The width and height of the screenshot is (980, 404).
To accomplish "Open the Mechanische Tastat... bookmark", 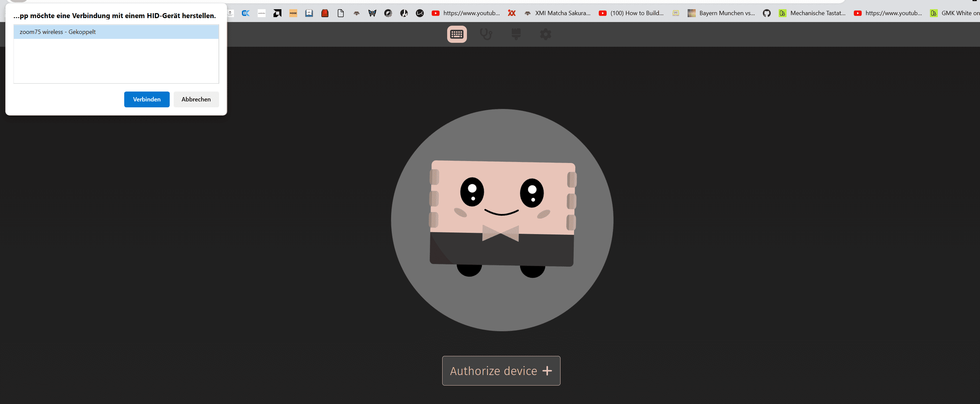I will (812, 13).
